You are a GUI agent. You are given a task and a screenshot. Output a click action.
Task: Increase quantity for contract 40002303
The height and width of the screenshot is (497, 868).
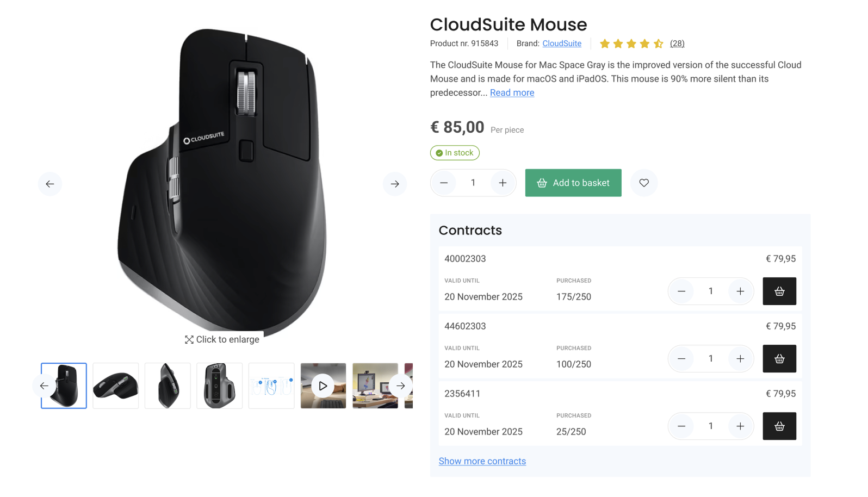pyautogui.click(x=740, y=291)
